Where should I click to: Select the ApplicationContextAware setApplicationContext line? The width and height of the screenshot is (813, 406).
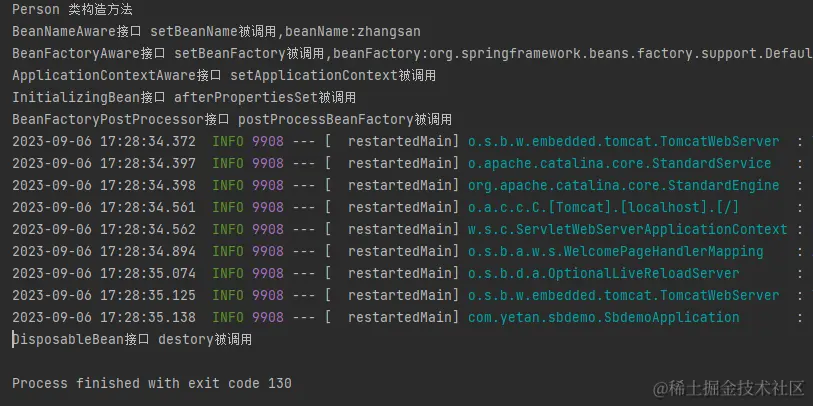click(224, 76)
